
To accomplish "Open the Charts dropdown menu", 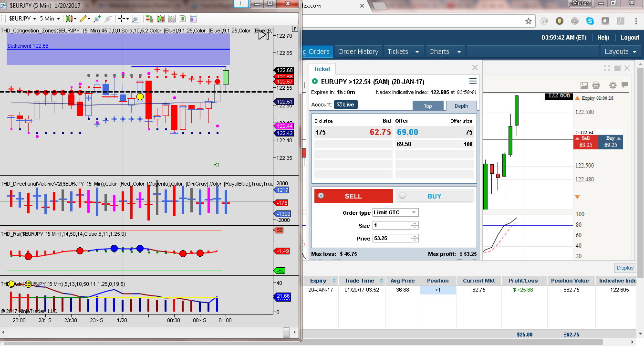I will tap(445, 52).
